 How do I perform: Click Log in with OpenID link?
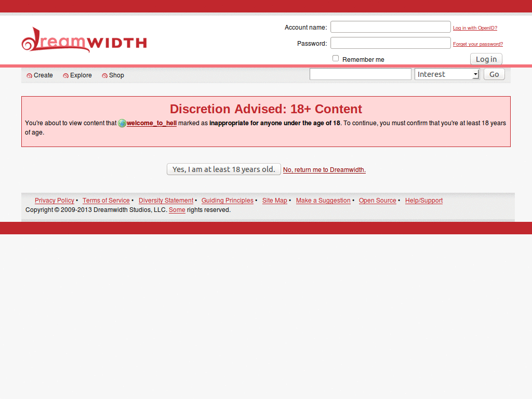point(475,28)
